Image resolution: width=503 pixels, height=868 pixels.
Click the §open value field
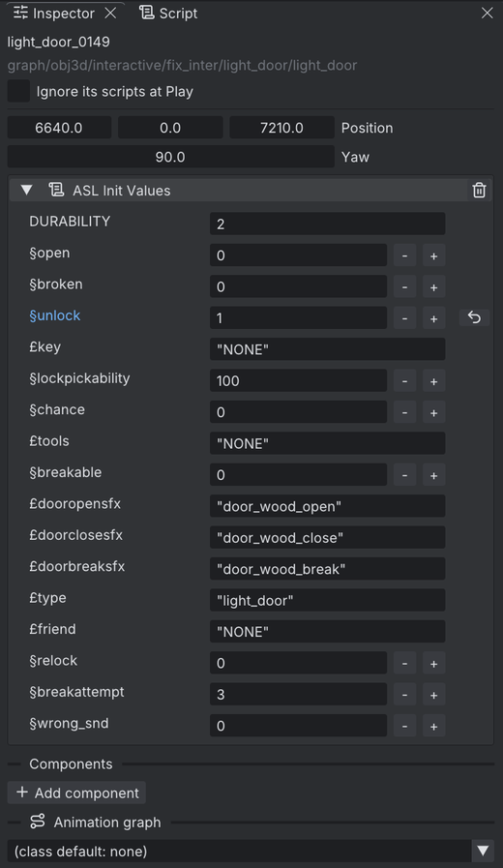pyautogui.click(x=298, y=255)
